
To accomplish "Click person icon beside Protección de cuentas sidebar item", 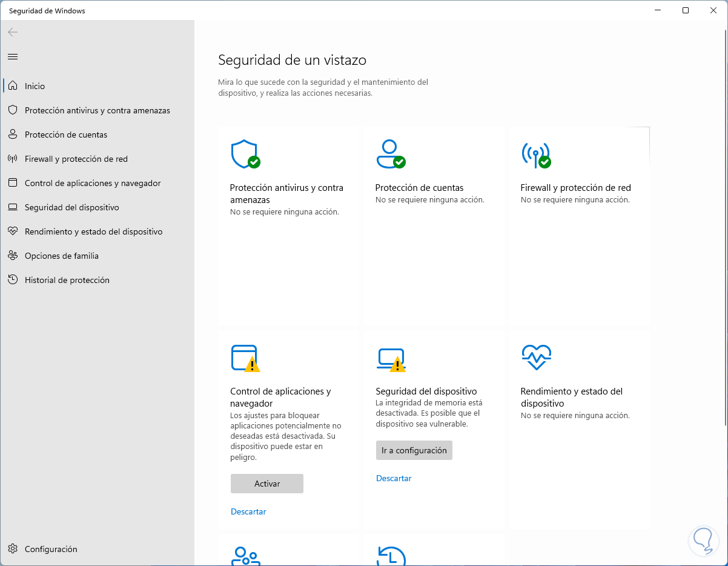I will pos(13,135).
